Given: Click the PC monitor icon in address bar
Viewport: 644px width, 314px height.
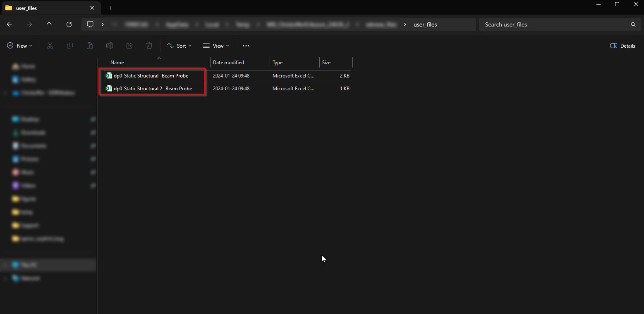Looking at the screenshot, I should pyautogui.click(x=90, y=24).
